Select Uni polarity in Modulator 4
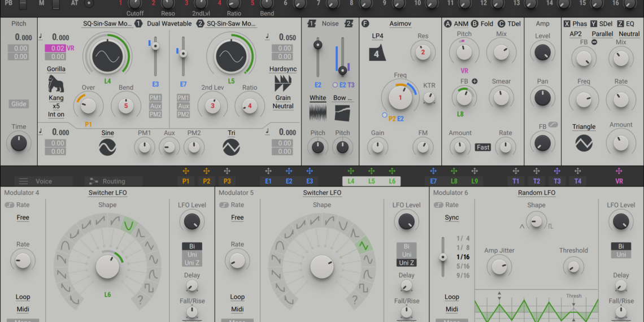This screenshot has height=322, width=644. click(x=192, y=255)
